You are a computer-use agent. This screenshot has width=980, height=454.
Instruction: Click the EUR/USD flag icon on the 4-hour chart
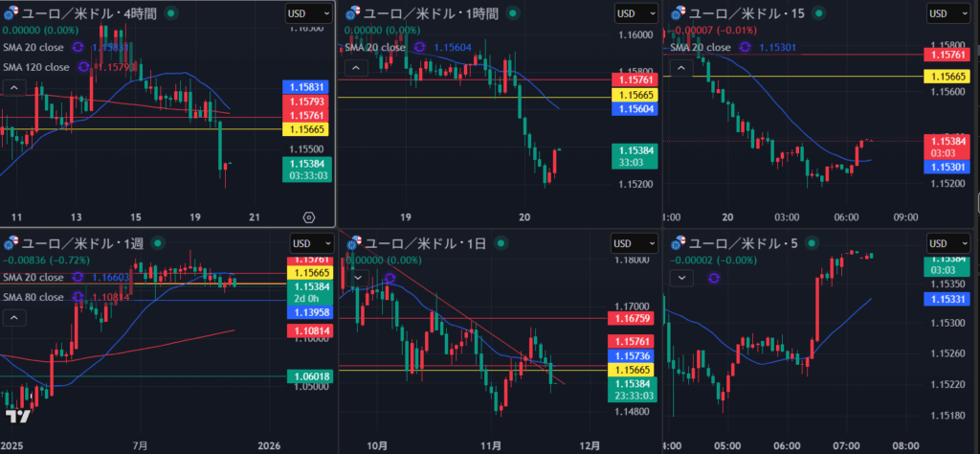(x=11, y=13)
